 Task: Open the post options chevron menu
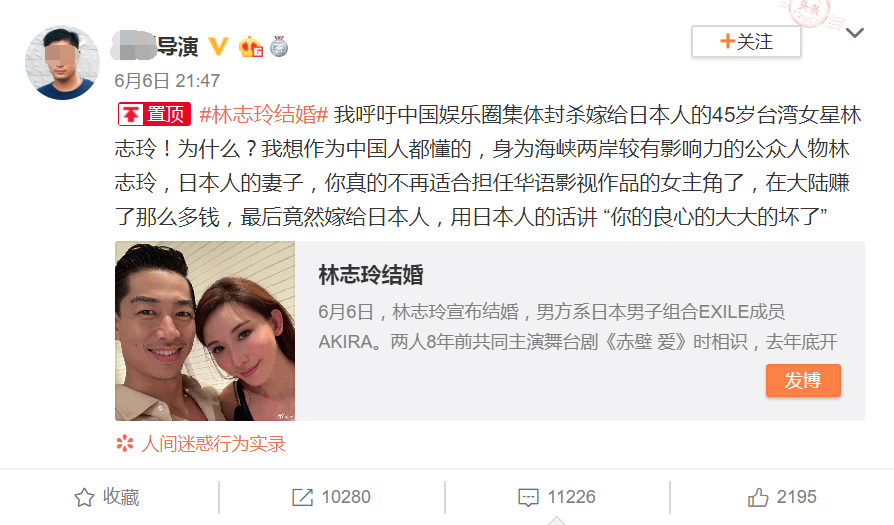854,33
